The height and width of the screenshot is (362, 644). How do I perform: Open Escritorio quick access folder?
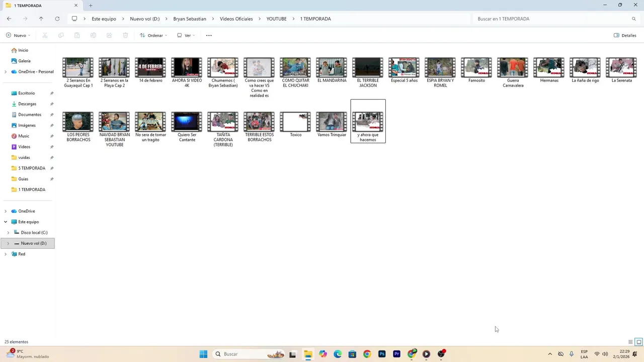point(27,93)
